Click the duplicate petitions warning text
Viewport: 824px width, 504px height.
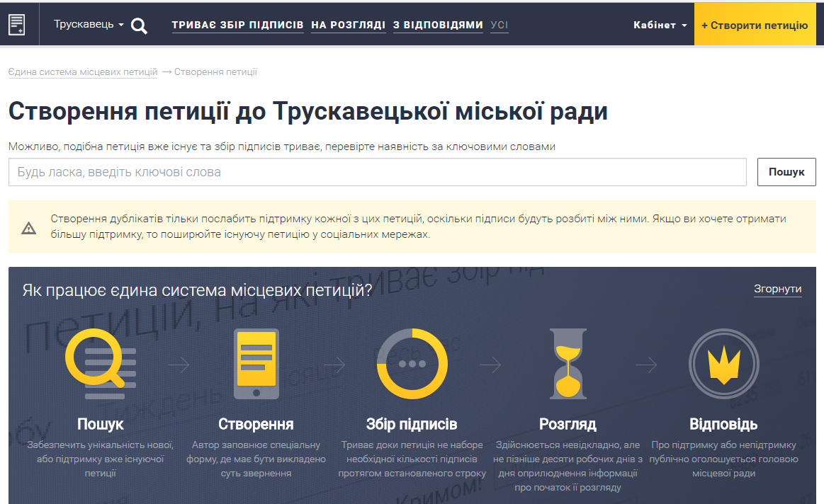point(418,227)
